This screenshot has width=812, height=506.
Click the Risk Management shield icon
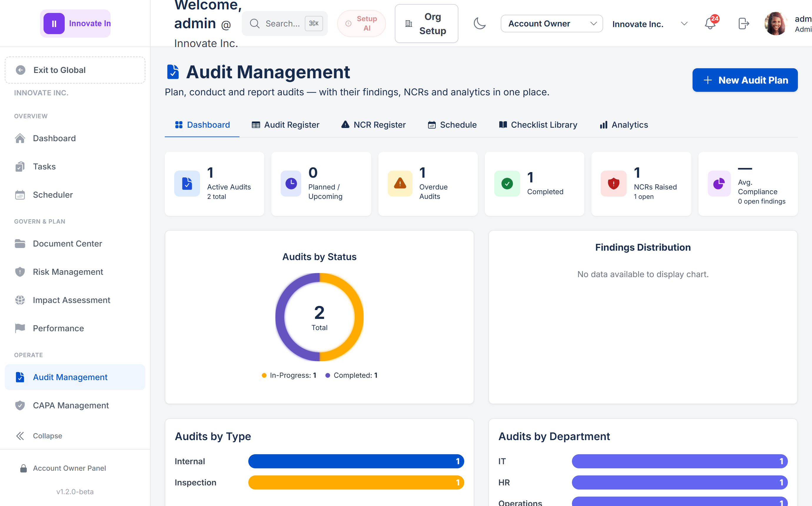20,272
